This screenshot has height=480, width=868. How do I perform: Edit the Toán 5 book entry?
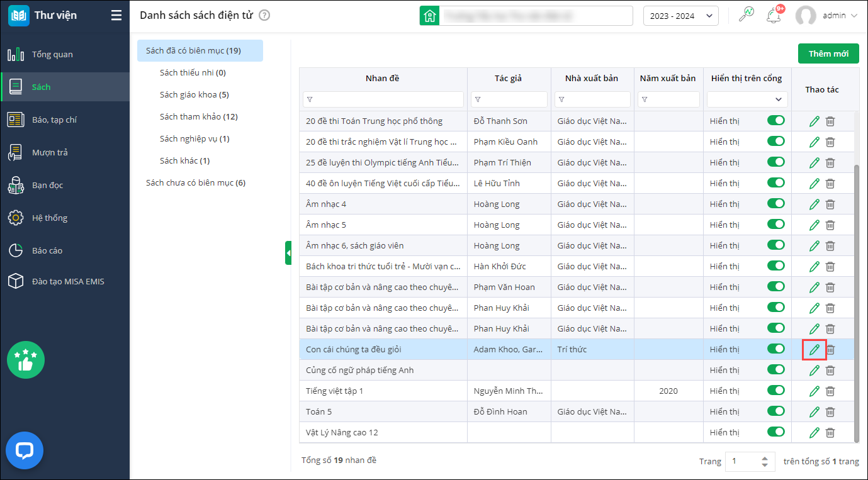pos(814,412)
